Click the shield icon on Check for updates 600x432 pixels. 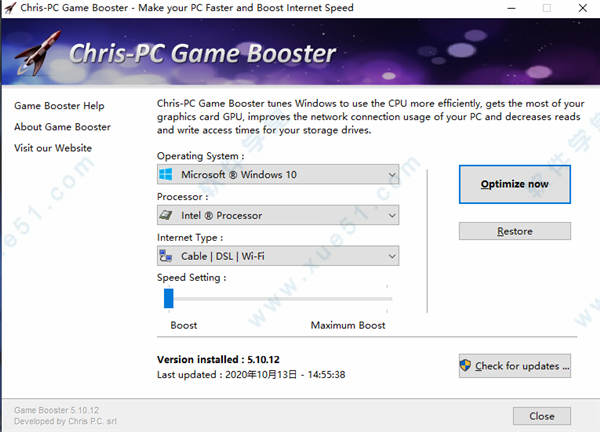(466, 366)
